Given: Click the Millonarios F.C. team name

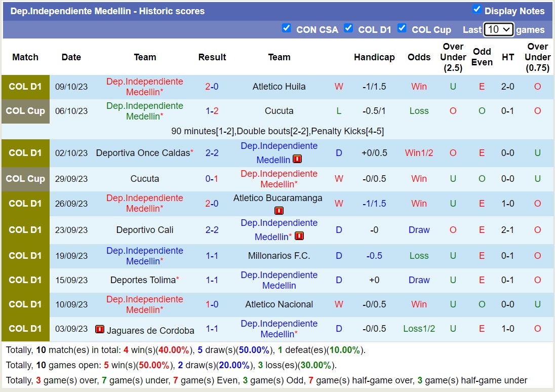Looking at the screenshot, I should click(279, 256).
